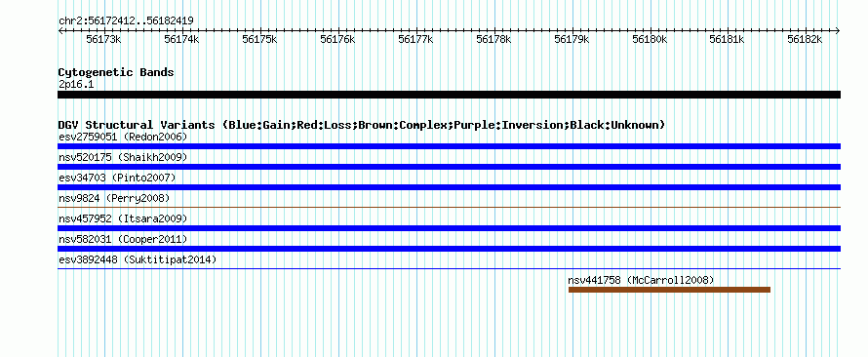Select the blue bar under esv2759051
Image resolution: width=868 pixels, height=357 pixels.
click(x=449, y=146)
